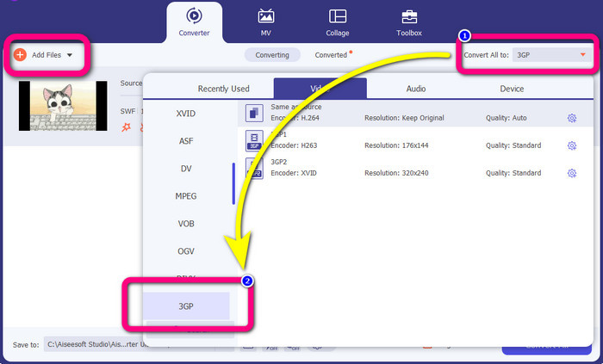Show the Converting list
Viewport: 603px width, 364px height.
tap(272, 55)
